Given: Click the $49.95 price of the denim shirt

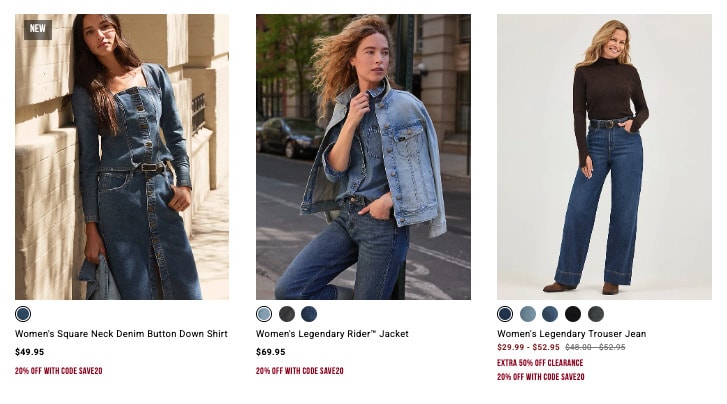Looking at the screenshot, I should click(x=29, y=352).
